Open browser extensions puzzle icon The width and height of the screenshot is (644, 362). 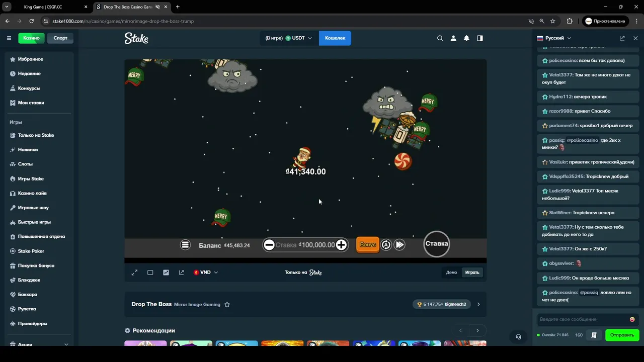[570, 21]
